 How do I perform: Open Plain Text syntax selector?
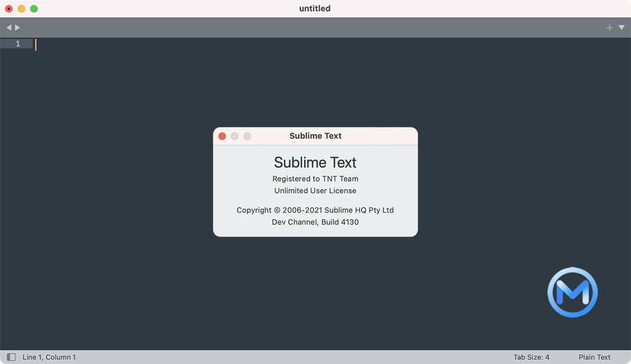pos(595,357)
